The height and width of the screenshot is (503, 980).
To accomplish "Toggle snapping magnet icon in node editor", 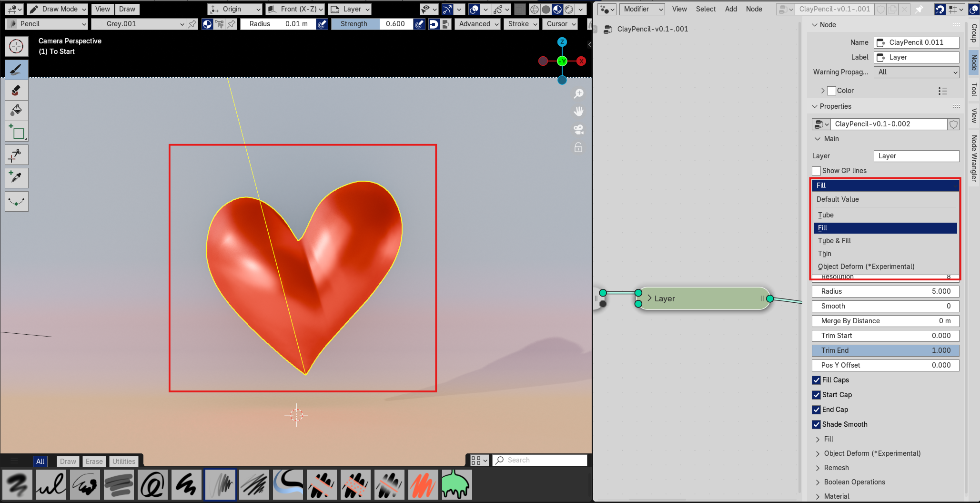I will [x=940, y=9].
